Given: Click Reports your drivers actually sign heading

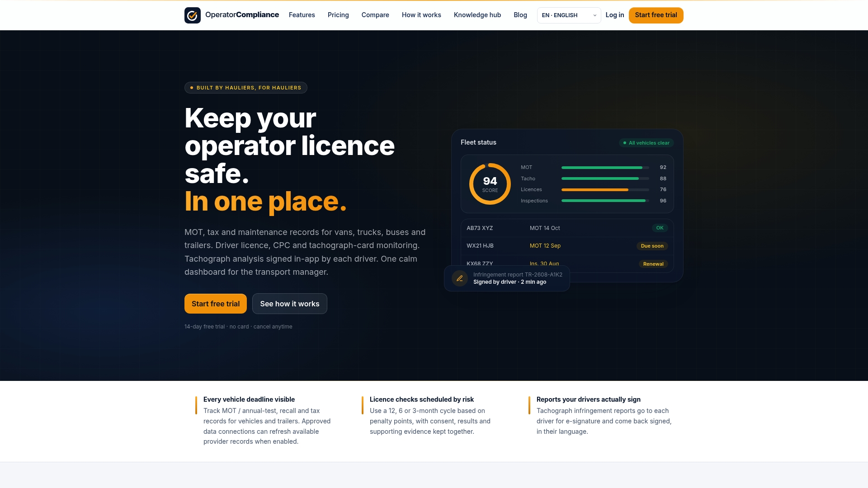Looking at the screenshot, I should tap(589, 399).
